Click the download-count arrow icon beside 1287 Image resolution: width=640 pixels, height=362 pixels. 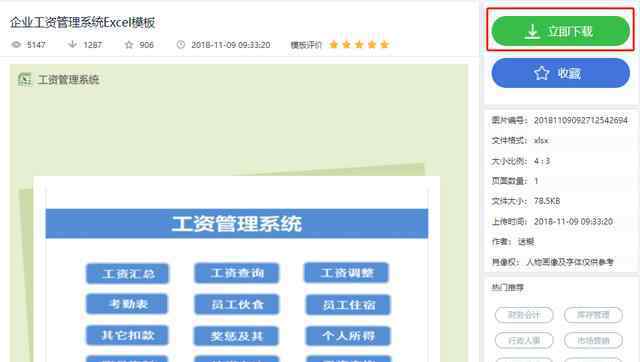72,44
